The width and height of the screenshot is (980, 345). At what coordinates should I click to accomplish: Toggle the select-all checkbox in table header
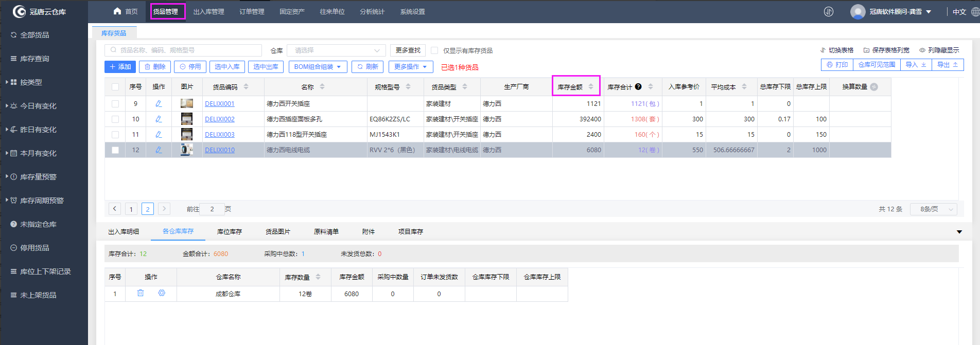pos(115,87)
